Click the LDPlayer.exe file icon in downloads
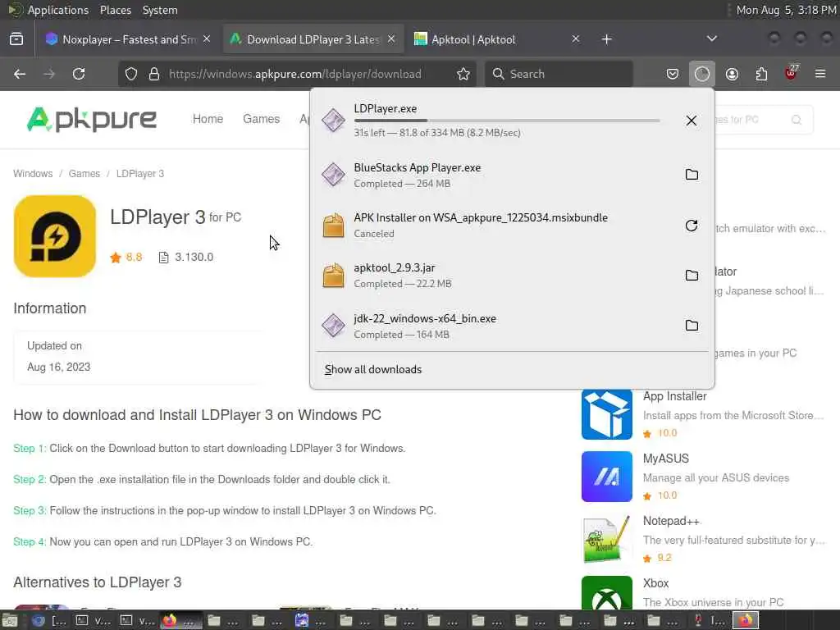This screenshot has width=840, height=630. [333, 120]
